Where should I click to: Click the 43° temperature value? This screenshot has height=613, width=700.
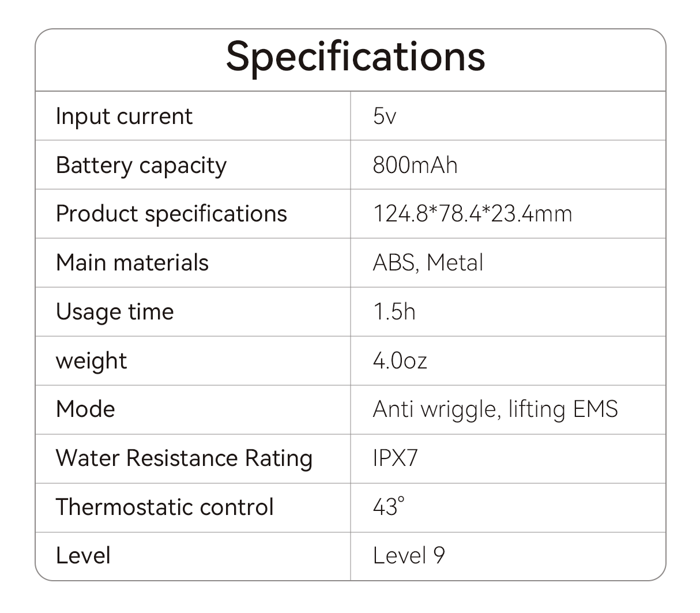click(x=388, y=507)
